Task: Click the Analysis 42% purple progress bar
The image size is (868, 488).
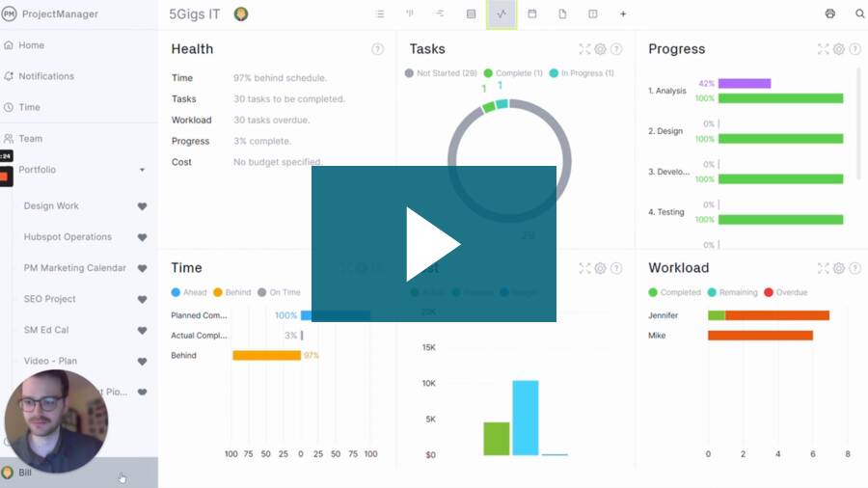Action: pos(745,84)
